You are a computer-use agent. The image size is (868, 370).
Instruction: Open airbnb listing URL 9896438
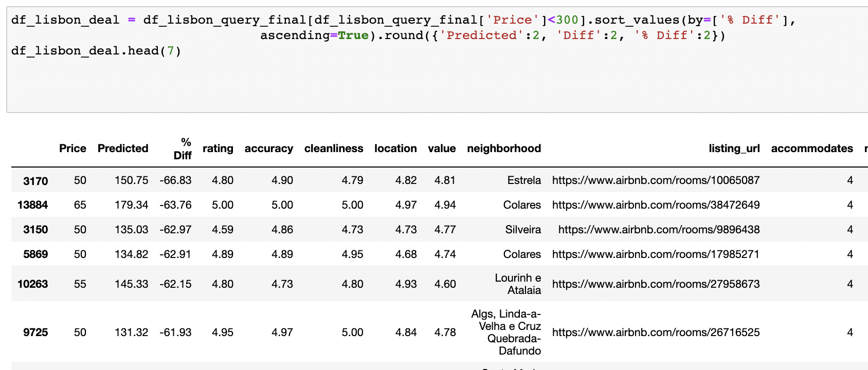click(659, 230)
